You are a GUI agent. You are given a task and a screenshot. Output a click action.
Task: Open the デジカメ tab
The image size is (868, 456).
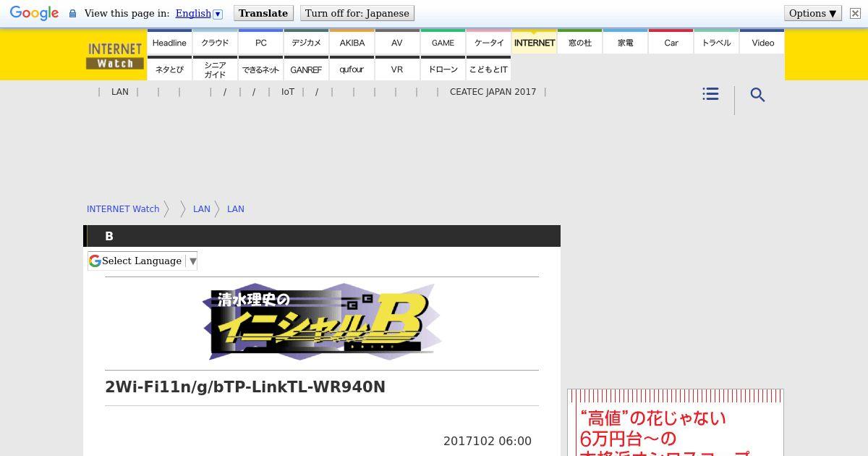pos(306,42)
